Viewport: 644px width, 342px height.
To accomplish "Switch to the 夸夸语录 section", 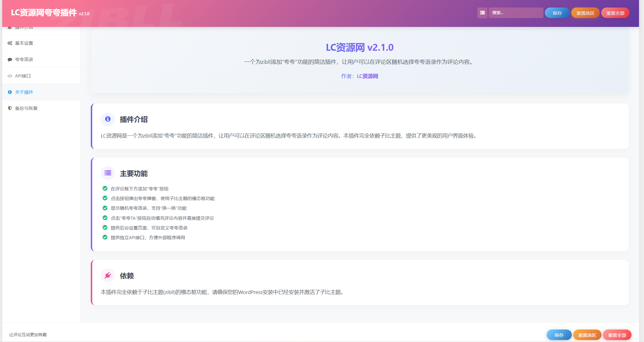I will pyautogui.click(x=24, y=60).
